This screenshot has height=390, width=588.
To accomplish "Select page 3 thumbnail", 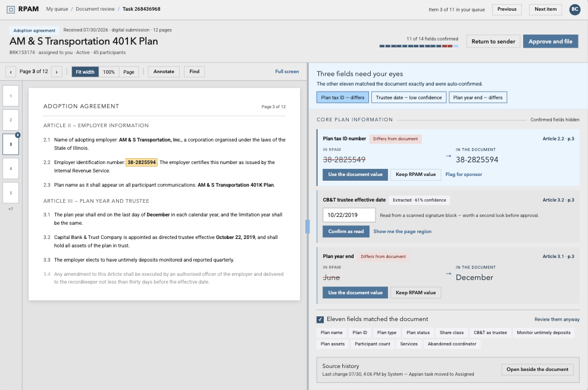I will pos(11,144).
